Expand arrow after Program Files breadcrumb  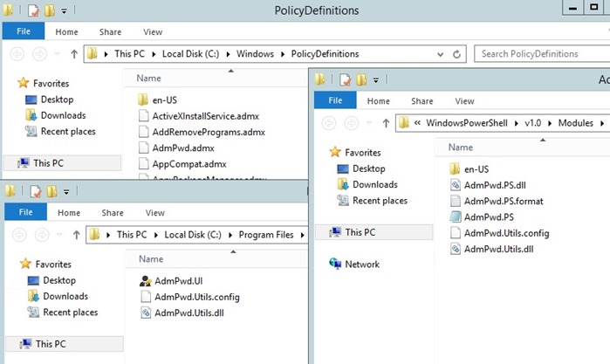click(302, 235)
